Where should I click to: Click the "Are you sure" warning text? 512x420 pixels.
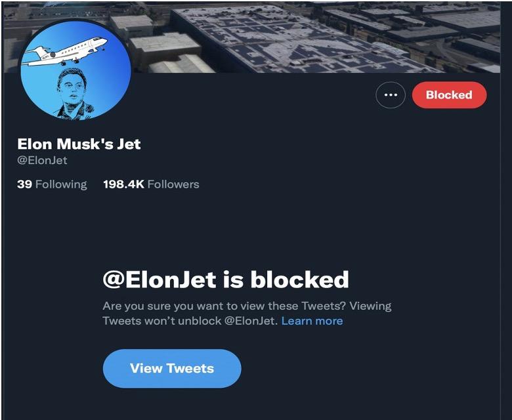click(x=246, y=306)
